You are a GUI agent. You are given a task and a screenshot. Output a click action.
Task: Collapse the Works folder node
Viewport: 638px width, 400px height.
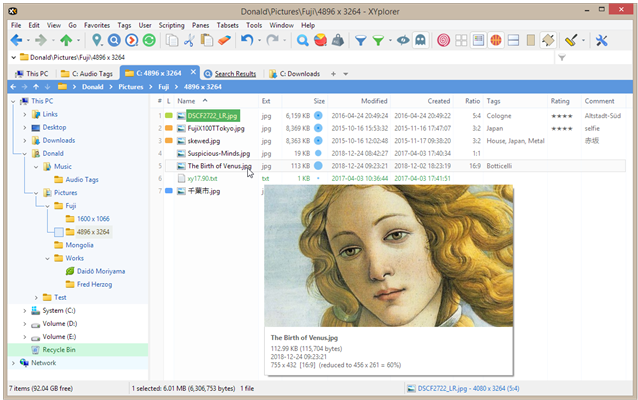[48, 258]
